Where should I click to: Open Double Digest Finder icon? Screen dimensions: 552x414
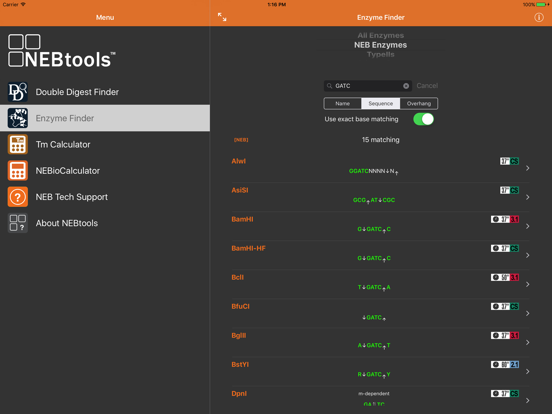pos(18,92)
